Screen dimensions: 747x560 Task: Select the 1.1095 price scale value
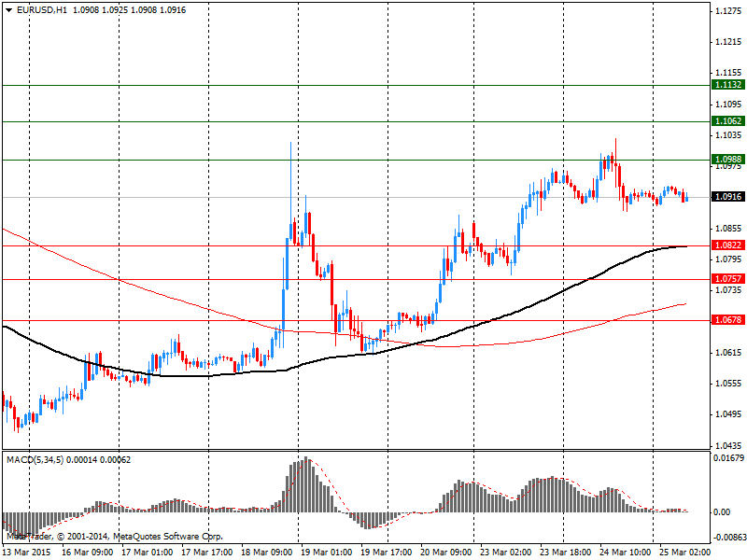(729, 105)
